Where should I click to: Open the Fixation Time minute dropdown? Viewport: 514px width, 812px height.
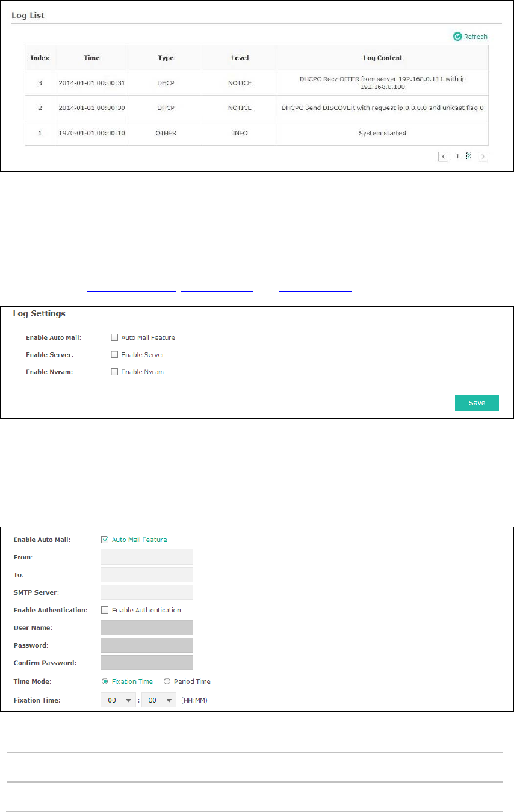(159, 700)
